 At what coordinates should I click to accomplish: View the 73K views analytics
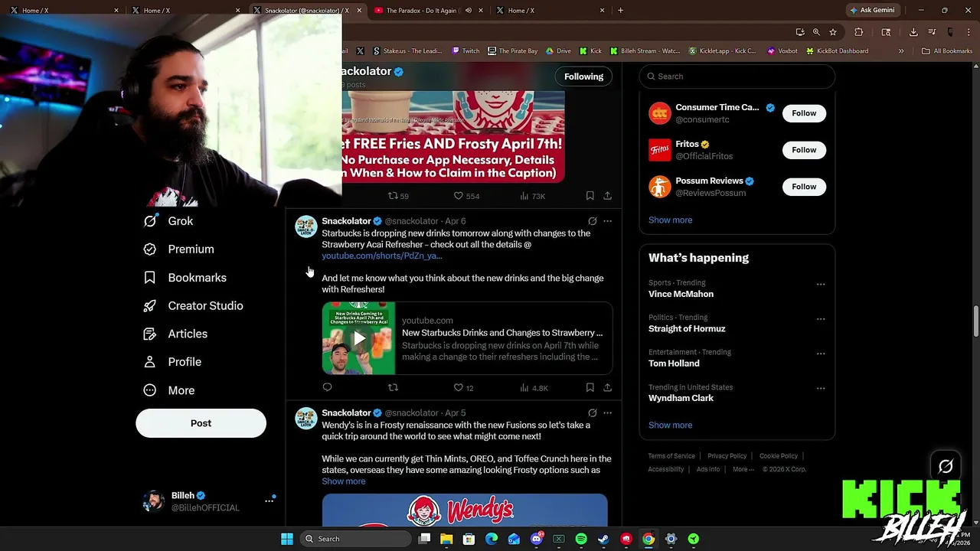point(532,196)
